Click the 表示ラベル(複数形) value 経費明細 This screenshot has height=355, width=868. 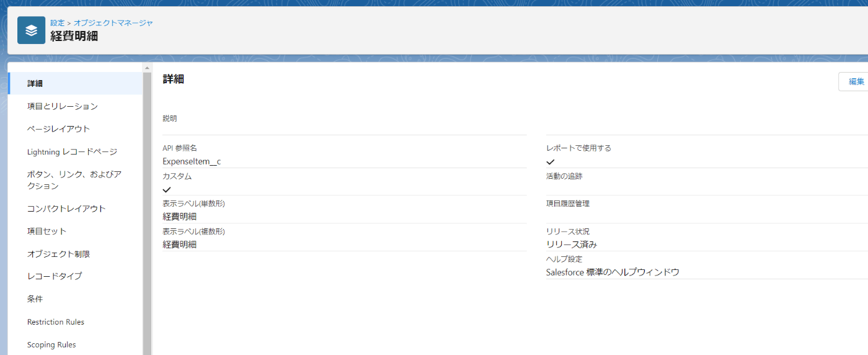pyautogui.click(x=180, y=245)
